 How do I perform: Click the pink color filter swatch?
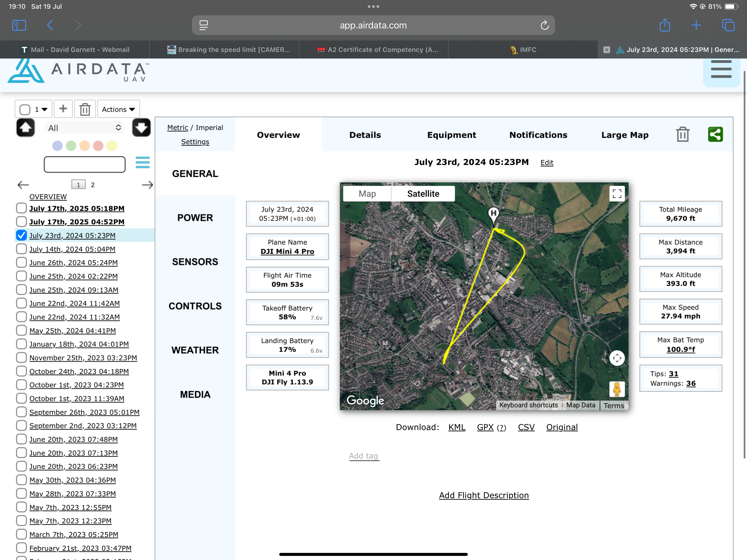[x=98, y=146]
